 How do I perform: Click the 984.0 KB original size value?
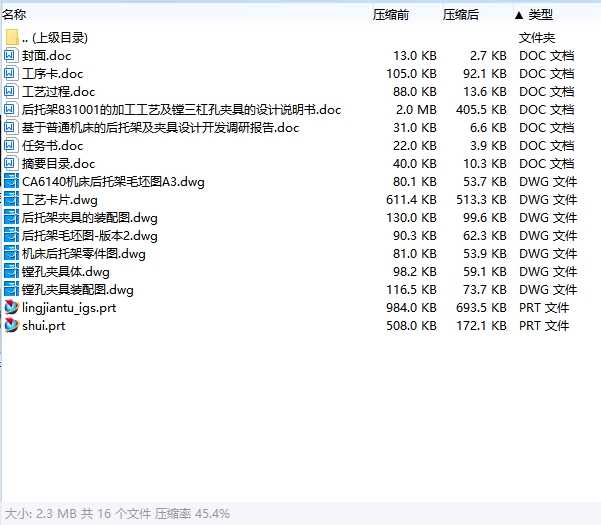click(x=411, y=308)
